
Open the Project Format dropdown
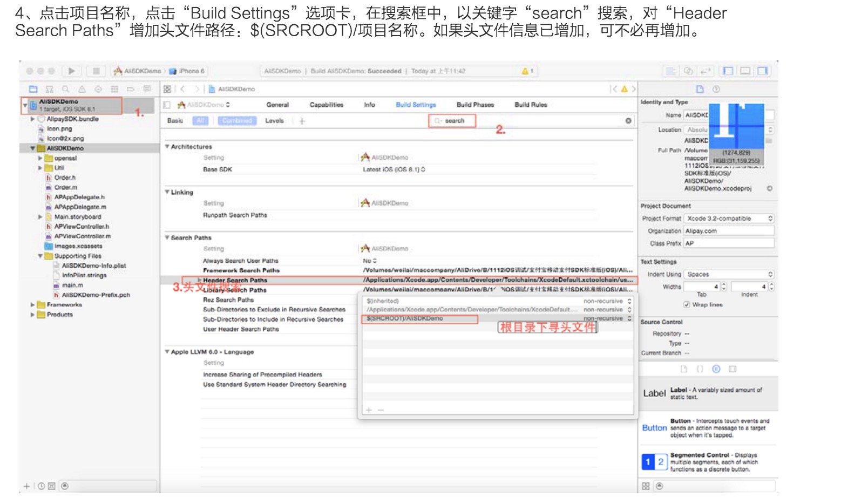tap(729, 219)
